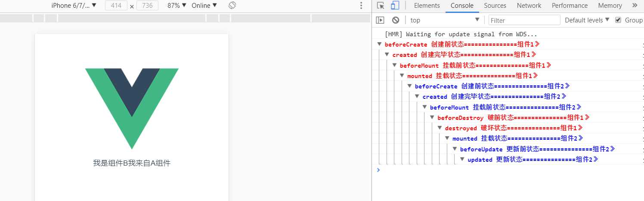Click the text 我是组件B我来自A组件

132,163
